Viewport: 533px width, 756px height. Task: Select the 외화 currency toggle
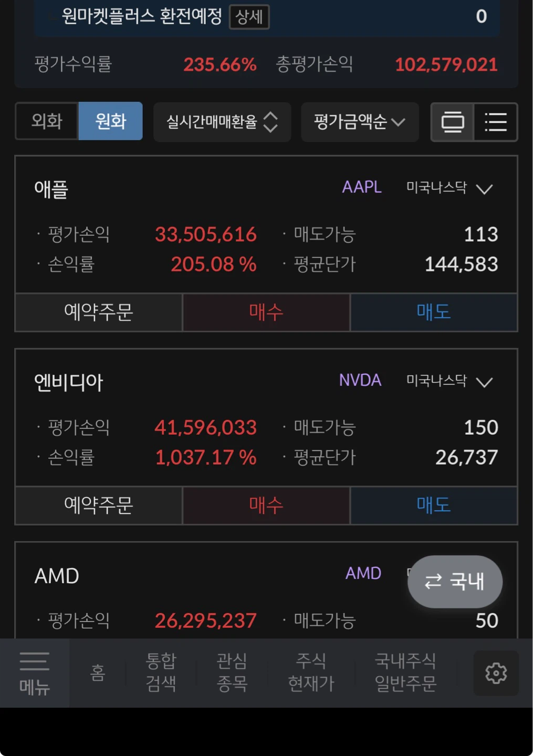pyautogui.click(x=47, y=121)
